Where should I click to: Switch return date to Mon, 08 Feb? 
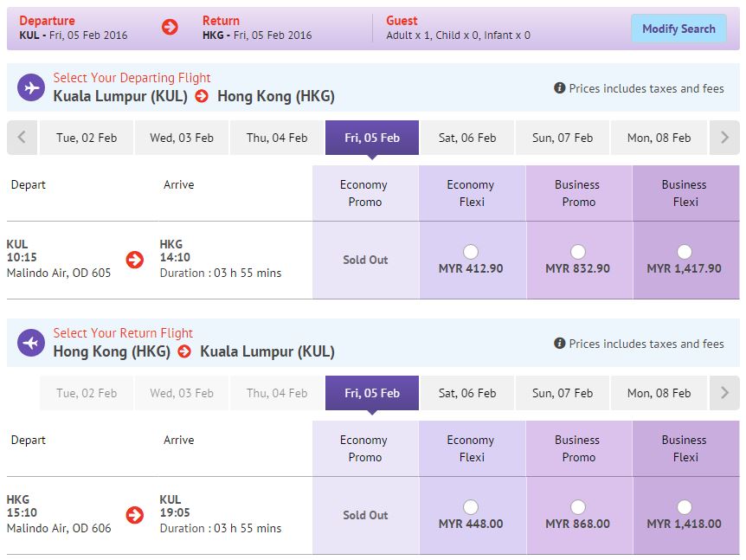(659, 393)
